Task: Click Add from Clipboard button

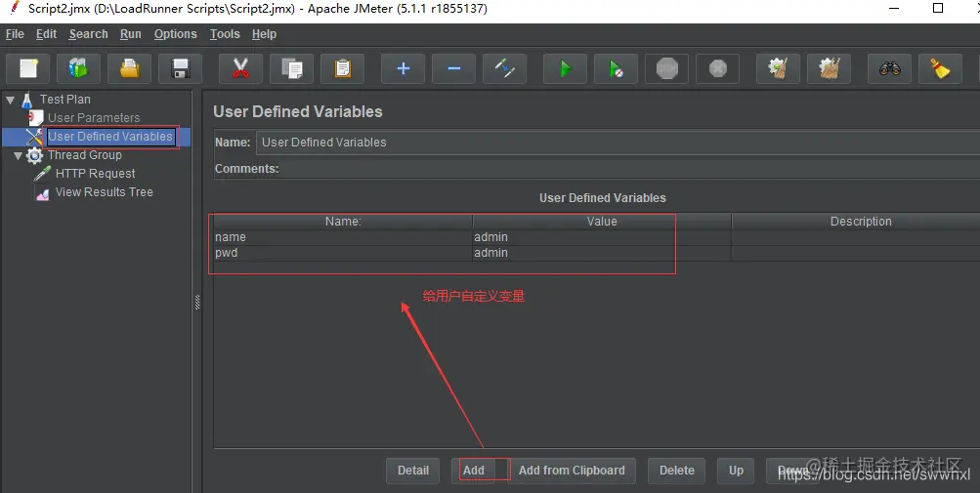Action: tap(572, 471)
